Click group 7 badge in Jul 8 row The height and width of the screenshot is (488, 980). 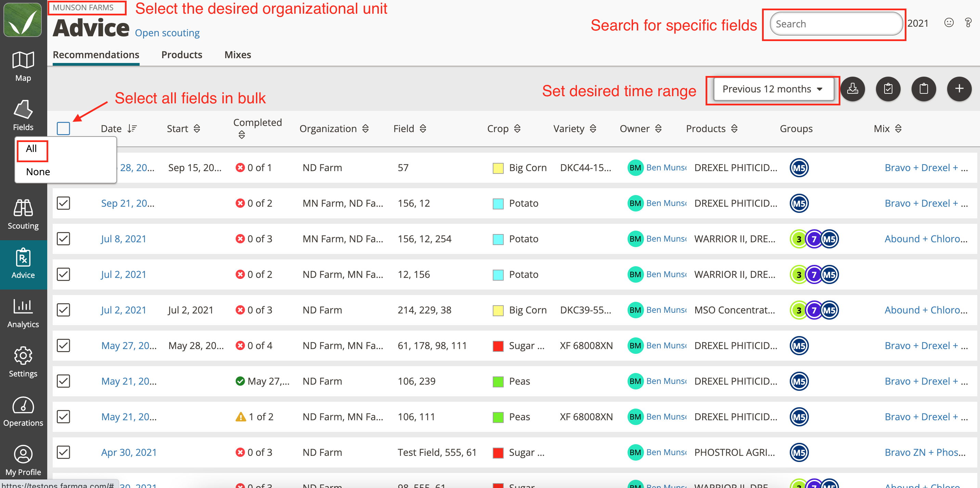click(x=814, y=239)
